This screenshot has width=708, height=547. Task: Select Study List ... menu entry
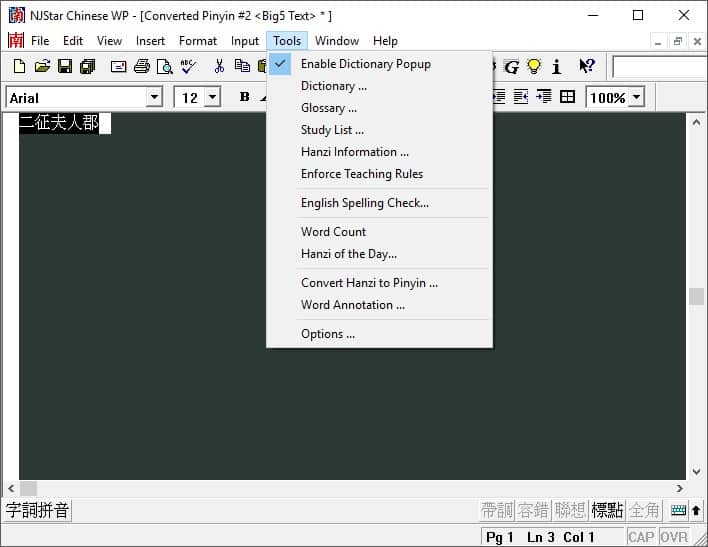[x=379, y=130]
